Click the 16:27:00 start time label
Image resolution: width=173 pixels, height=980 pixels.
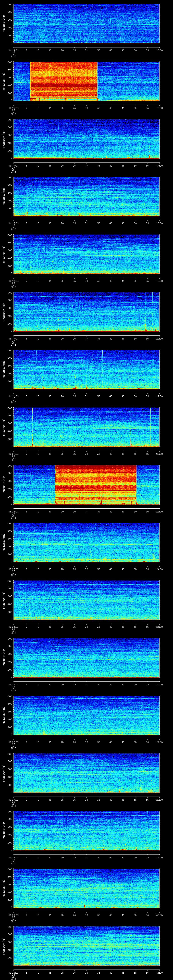13,799
